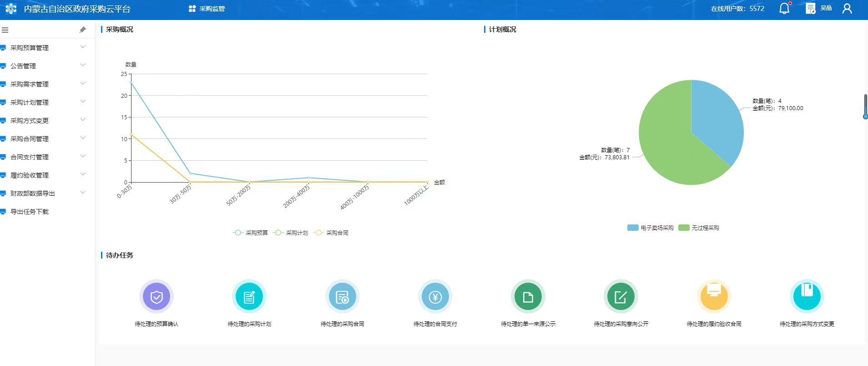Expand chevron next to 公告管理

point(83,65)
